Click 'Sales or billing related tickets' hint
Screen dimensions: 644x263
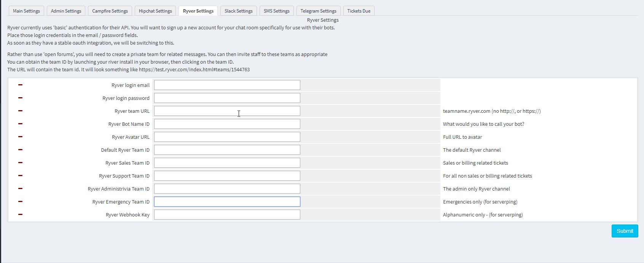475,163
